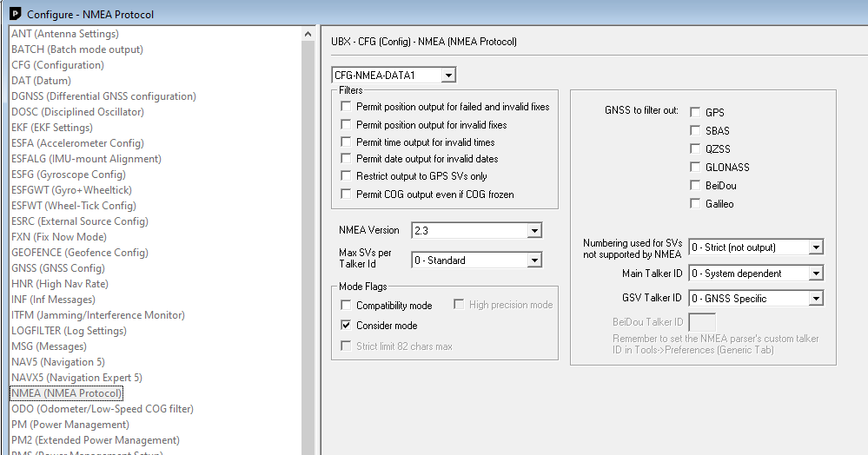Enable Permit COG output even if frozen
Screen dimensions: 868x455
pyautogui.click(x=347, y=195)
